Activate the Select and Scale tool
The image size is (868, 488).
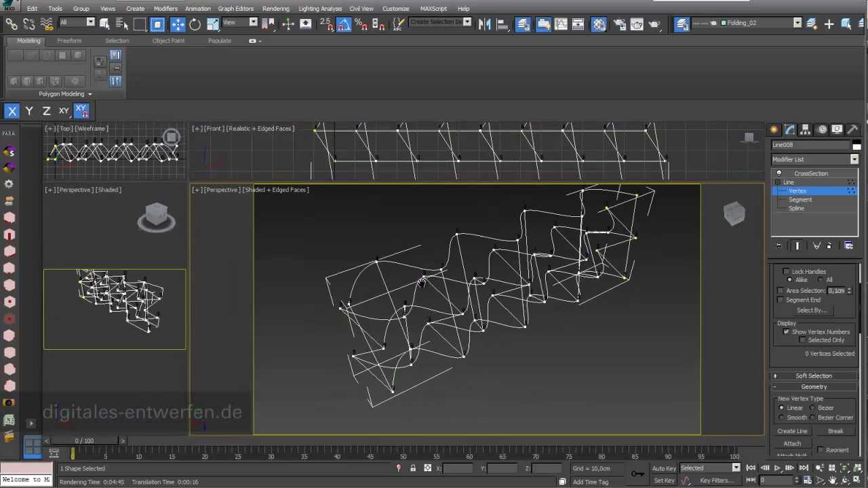click(213, 24)
